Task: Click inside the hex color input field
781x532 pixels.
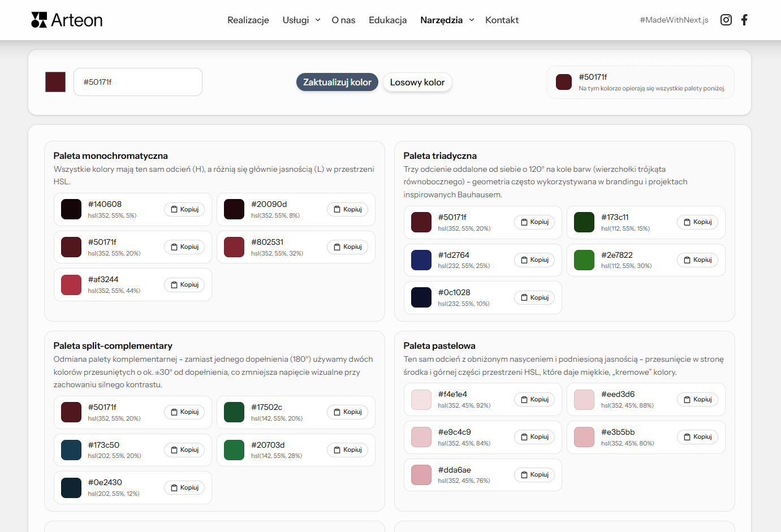Action: tap(137, 82)
